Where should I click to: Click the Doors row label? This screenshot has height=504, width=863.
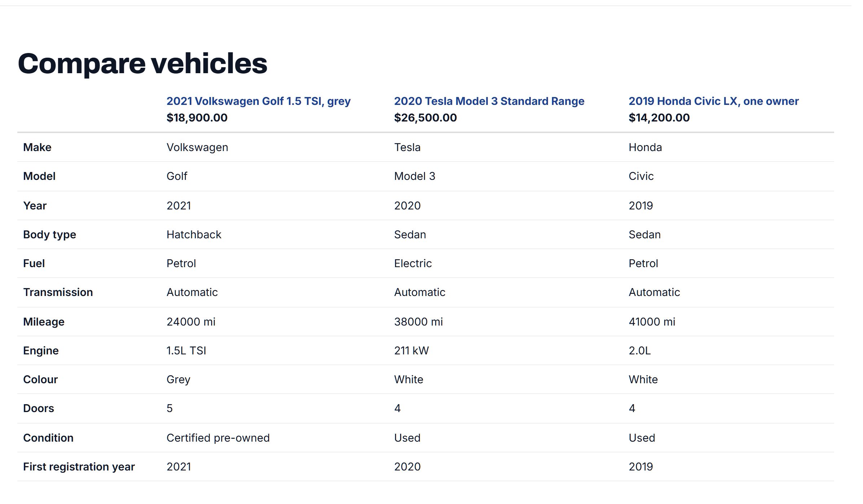pos(39,408)
